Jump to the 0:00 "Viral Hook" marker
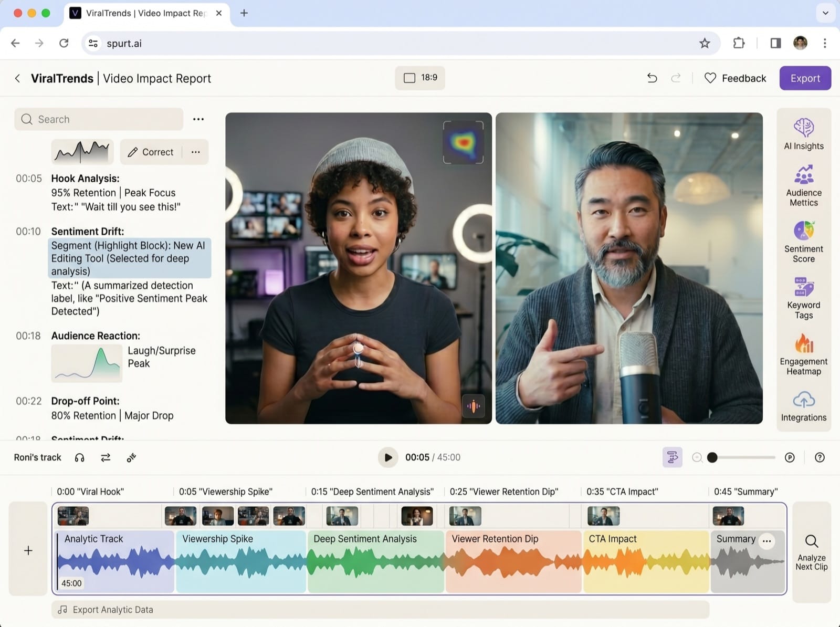Image resolution: width=840 pixels, height=627 pixels. (x=90, y=492)
